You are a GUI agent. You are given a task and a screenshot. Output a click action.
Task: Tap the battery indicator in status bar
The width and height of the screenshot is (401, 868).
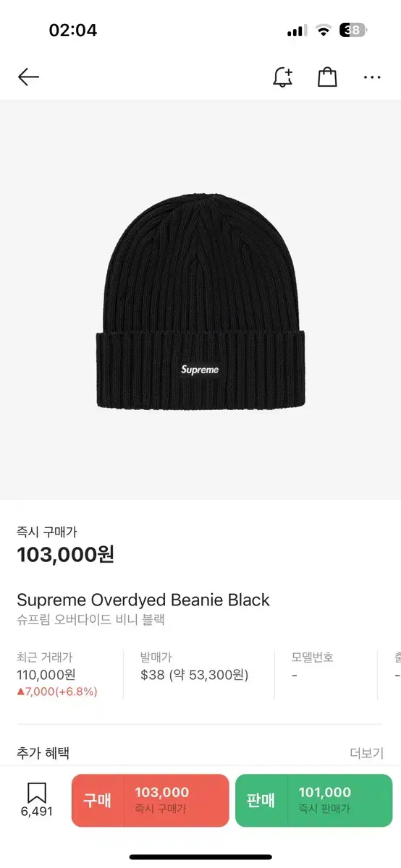[355, 30]
